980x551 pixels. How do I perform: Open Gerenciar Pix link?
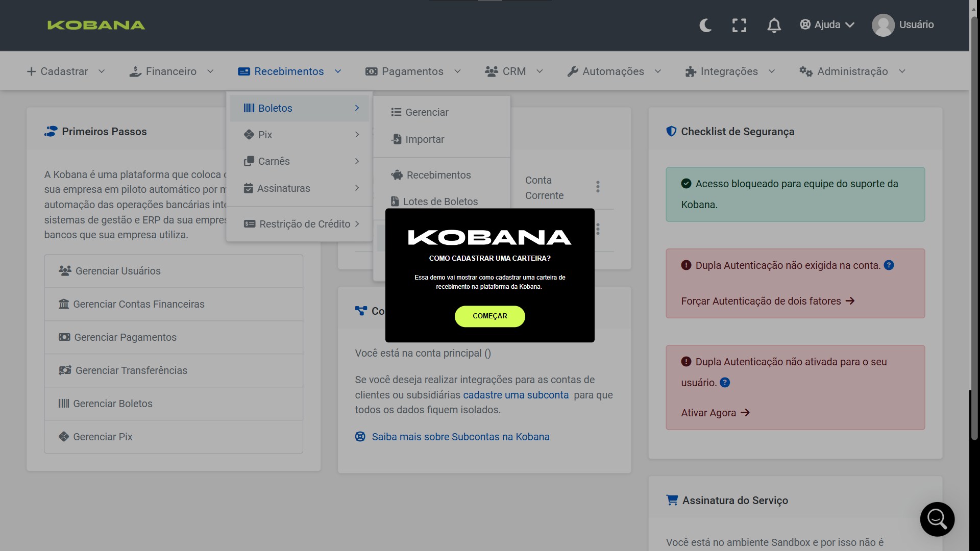click(x=174, y=437)
